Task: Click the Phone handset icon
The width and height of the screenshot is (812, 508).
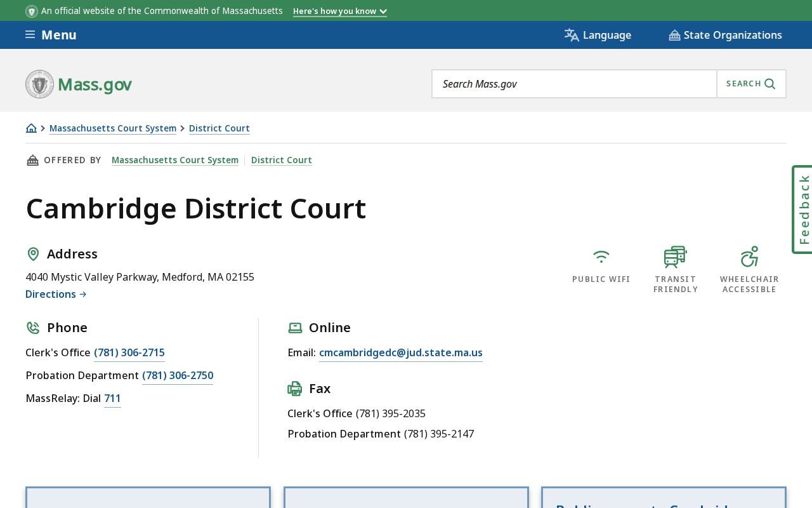Action: (33, 328)
